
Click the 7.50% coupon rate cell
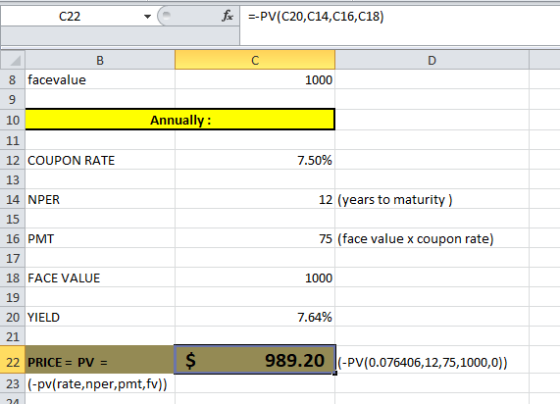click(x=255, y=160)
